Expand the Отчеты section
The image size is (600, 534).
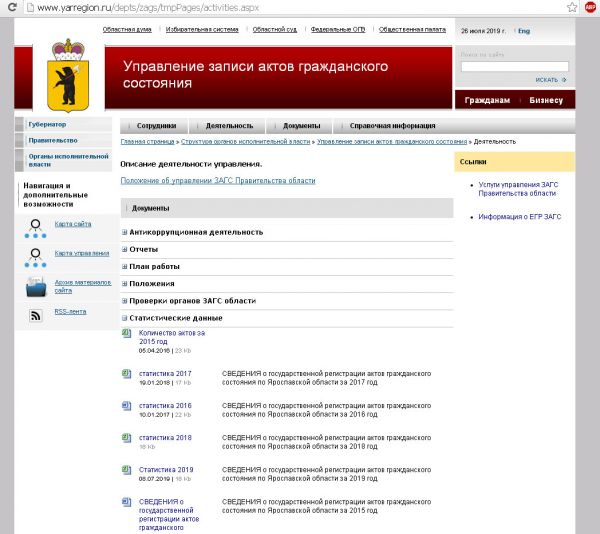tap(125, 249)
